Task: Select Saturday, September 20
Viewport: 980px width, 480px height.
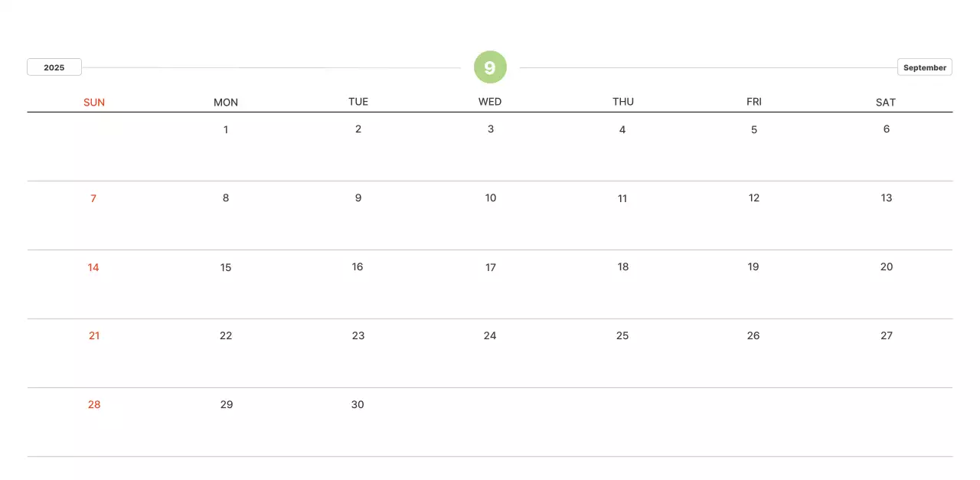Action: 887,266
